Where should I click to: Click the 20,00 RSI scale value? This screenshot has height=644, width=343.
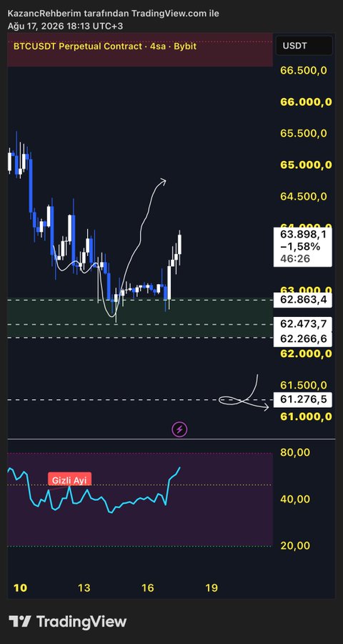[295, 545]
